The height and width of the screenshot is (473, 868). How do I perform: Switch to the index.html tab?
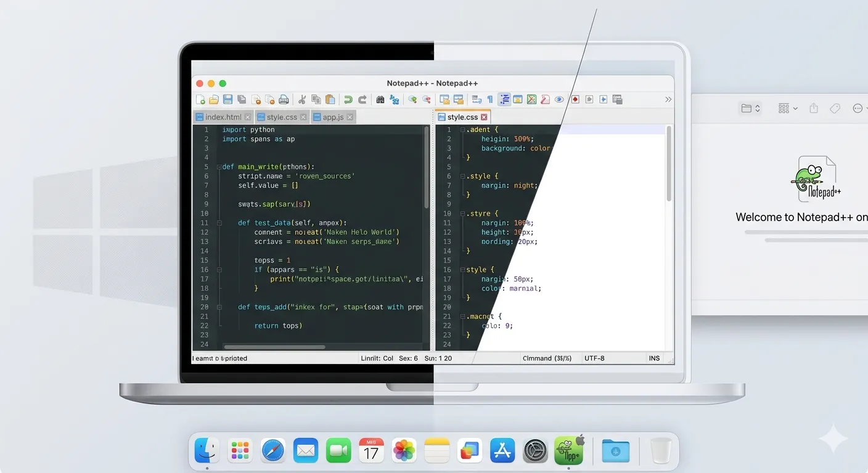coord(223,117)
